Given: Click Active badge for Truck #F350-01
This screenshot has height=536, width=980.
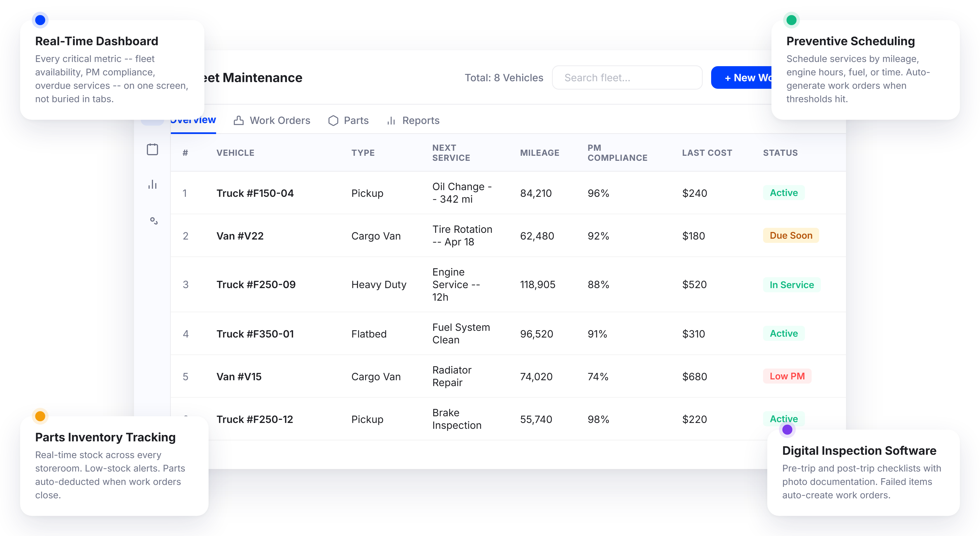Looking at the screenshot, I should (x=784, y=334).
